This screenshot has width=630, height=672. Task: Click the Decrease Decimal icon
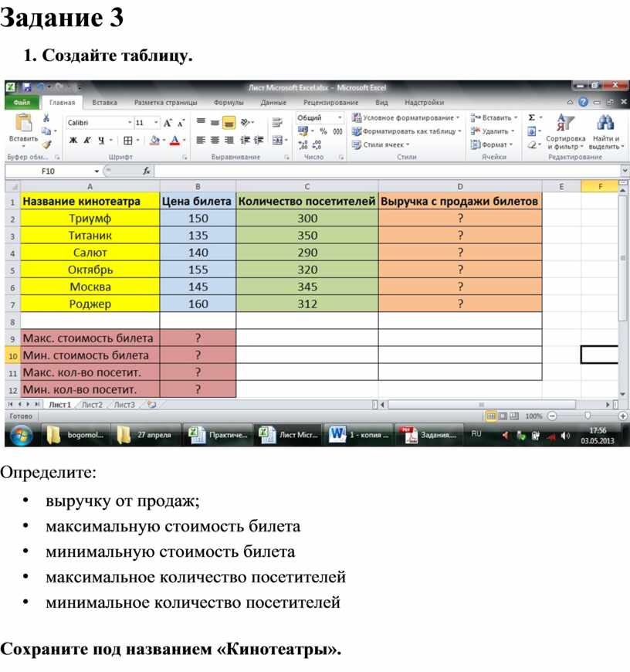pyautogui.click(x=317, y=145)
